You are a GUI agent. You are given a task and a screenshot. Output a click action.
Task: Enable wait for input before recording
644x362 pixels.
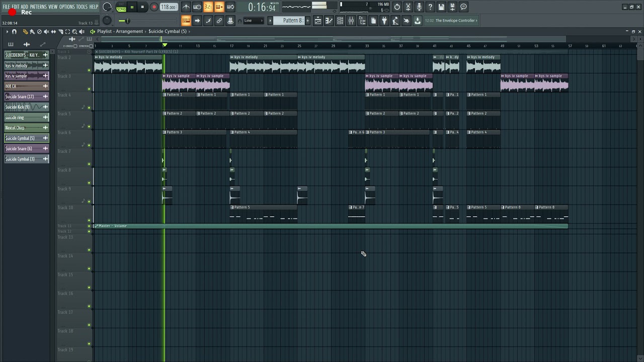(x=197, y=7)
